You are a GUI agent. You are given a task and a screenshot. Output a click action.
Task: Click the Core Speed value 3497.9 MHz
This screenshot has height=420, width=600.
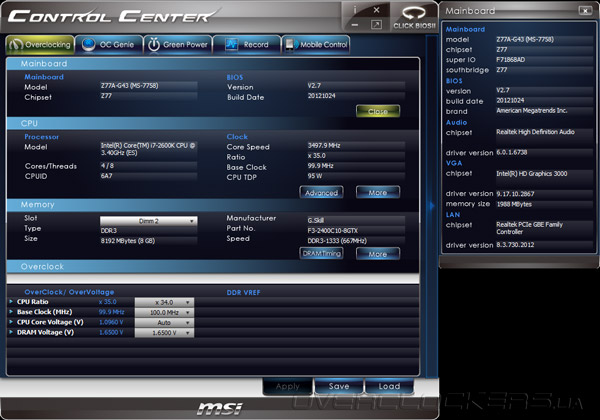pyautogui.click(x=356, y=145)
